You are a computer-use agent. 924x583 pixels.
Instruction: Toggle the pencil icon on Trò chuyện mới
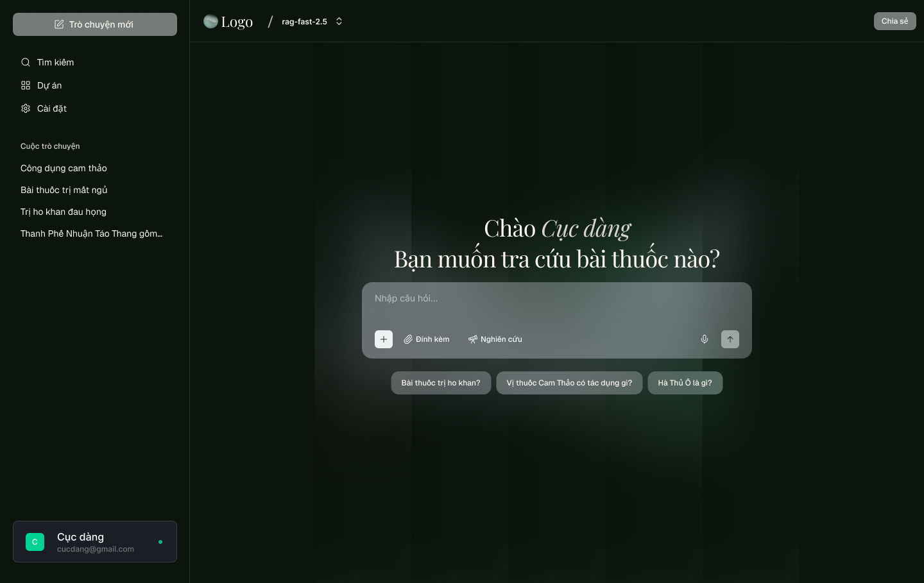(x=60, y=24)
